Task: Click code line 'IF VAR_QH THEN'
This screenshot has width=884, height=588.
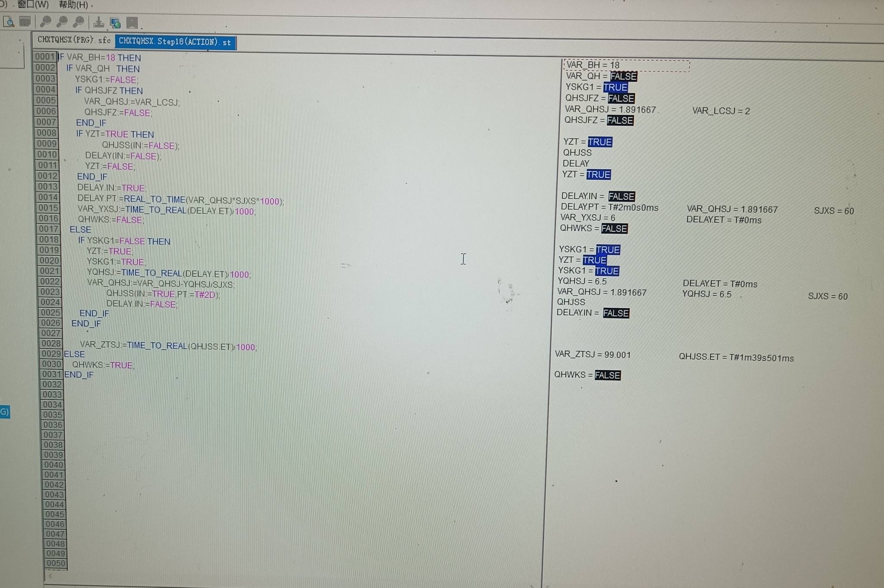Action: pyautogui.click(x=103, y=69)
